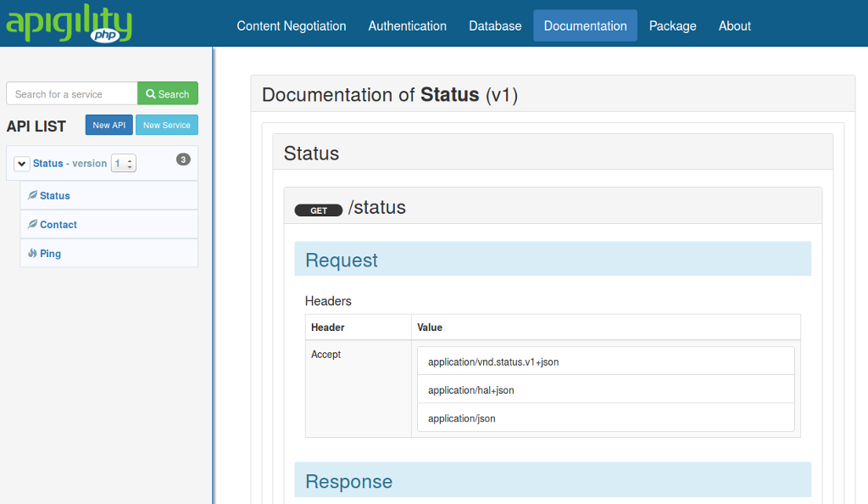This screenshot has width=868, height=504.
Task: Navigate to the Package section
Action: tap(672, 25)
